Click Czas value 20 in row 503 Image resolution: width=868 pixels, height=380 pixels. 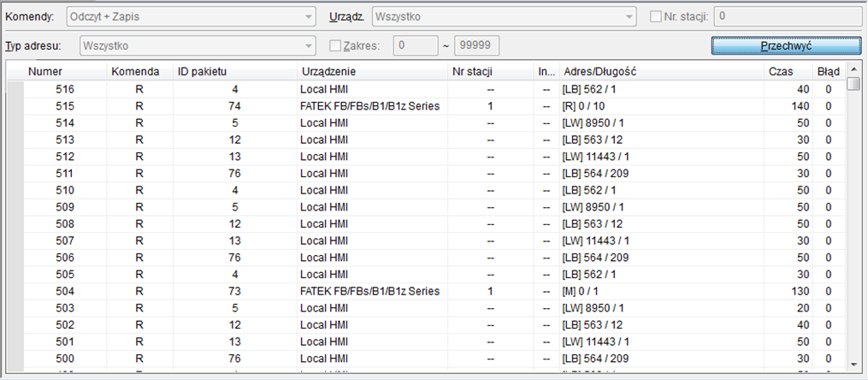pos(803,308)
